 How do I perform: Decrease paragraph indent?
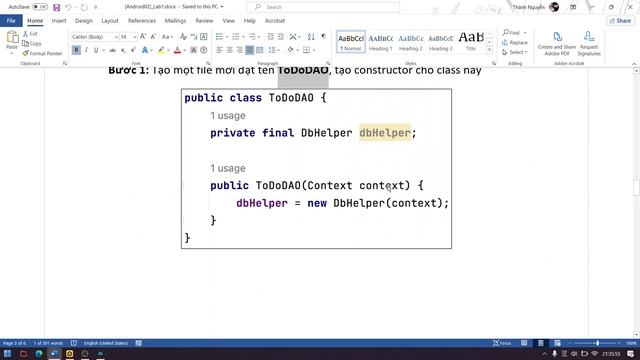(x=270, y=37)
